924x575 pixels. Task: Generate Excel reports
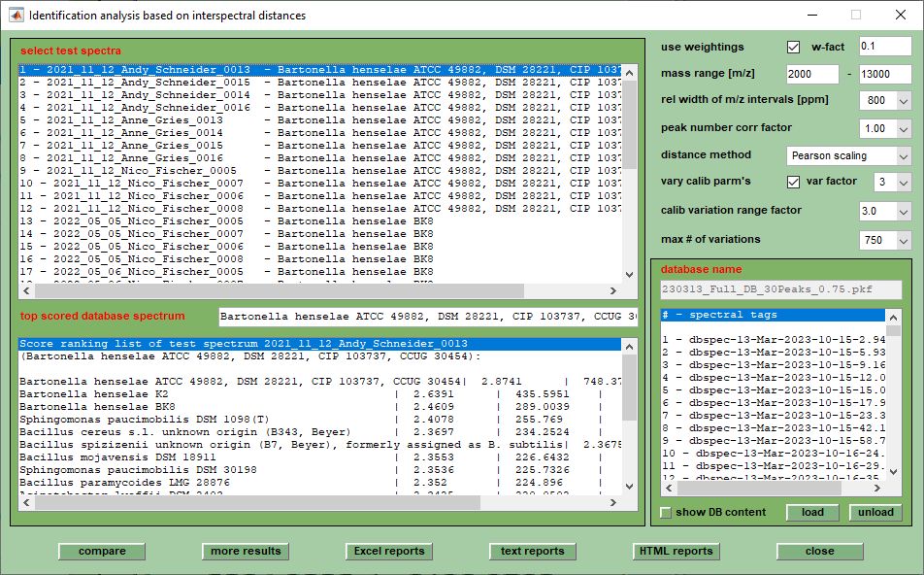(x=388, y=551)
